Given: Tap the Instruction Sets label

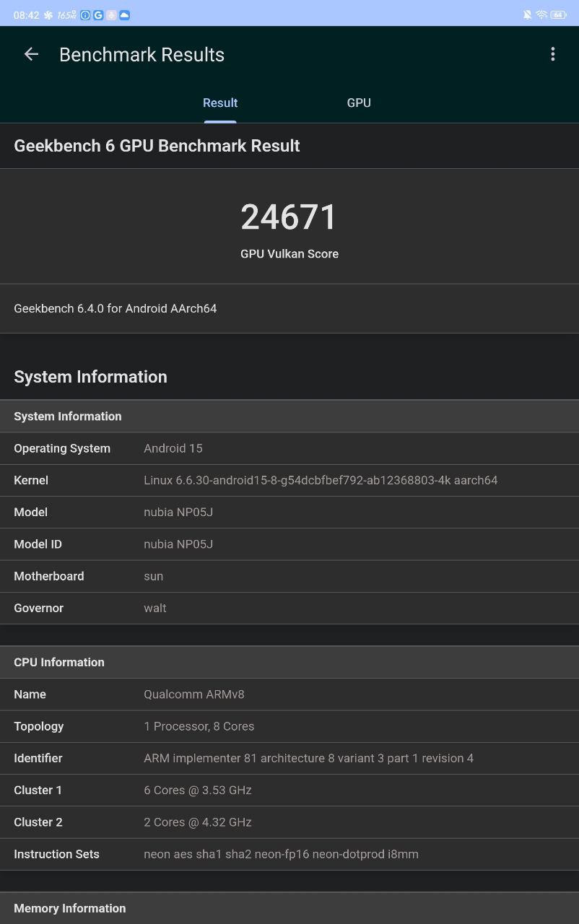Looking at the screenshot, I should click(x=56, y=854).
